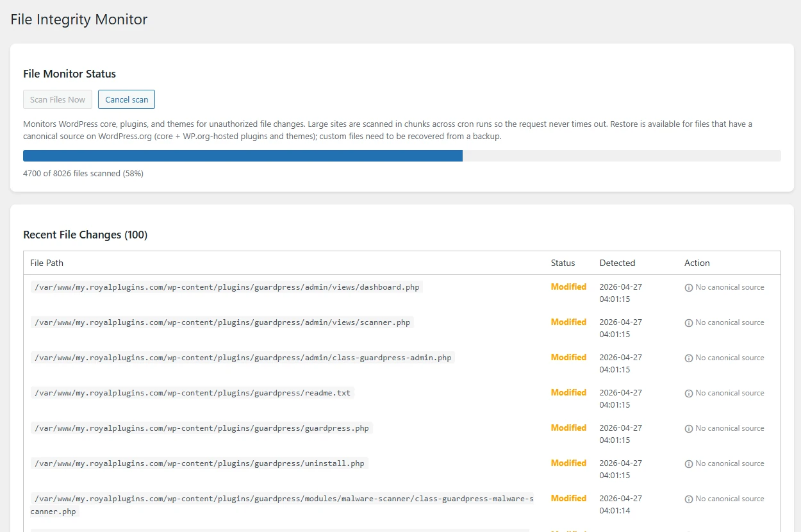Click Modified status for malware-scanner file
This screenshot has height=532, width=801.
[568, 499]
